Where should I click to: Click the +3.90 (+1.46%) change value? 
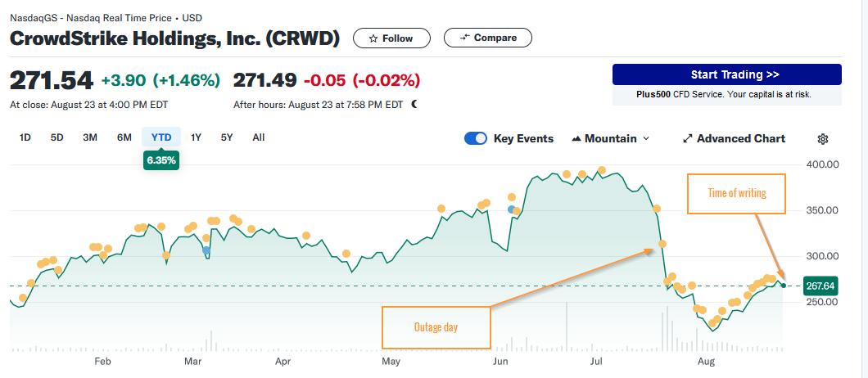160,81
